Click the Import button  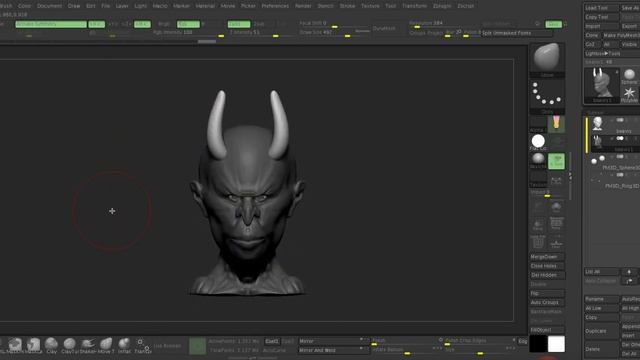pyautogui.click(x=602, y=26)
